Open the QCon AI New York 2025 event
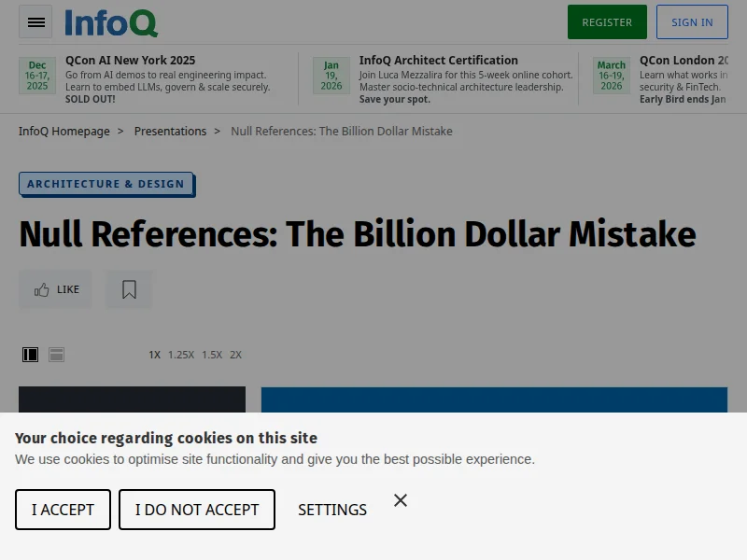747x560 pixels. click(131, 61)
